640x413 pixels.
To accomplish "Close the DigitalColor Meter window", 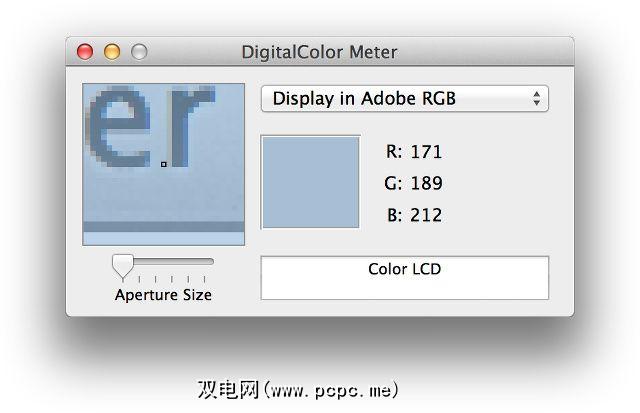I will pyautogui.click(x=85, y=51).
